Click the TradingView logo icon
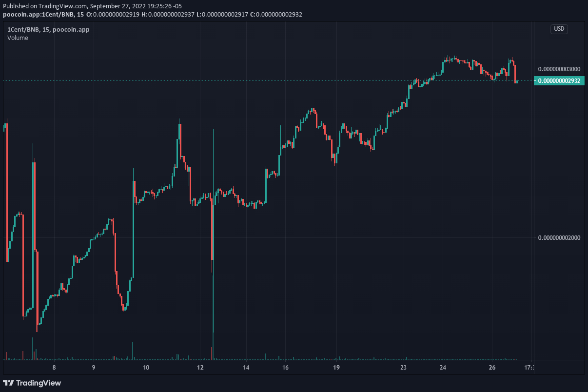The image size is (588, 392). point(9,383)
